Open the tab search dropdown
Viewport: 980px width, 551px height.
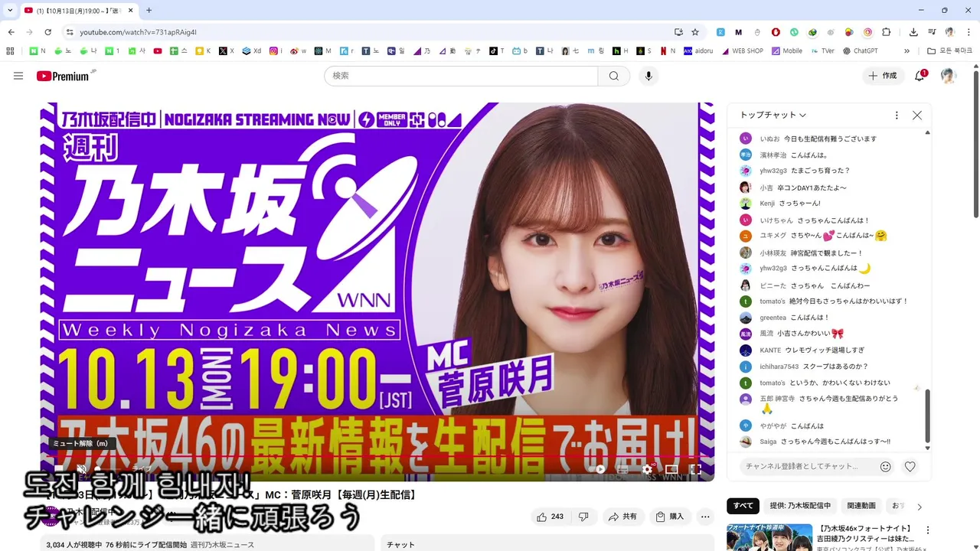click(x=10, y=10)
